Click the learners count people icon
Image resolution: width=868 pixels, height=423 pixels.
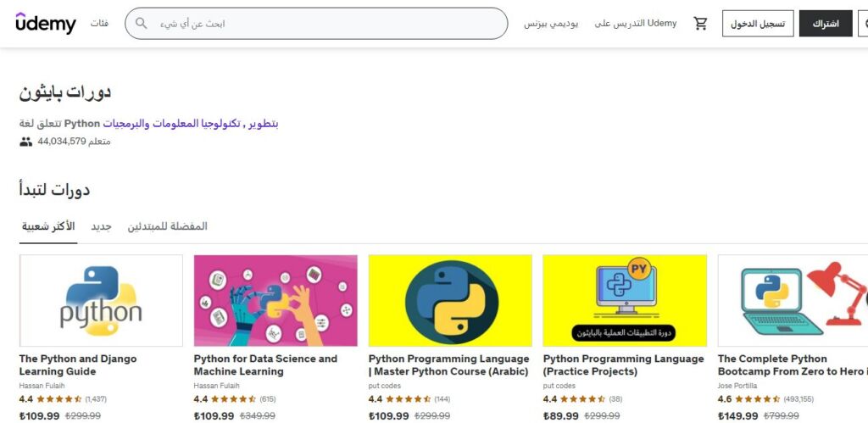click(25, 142)
